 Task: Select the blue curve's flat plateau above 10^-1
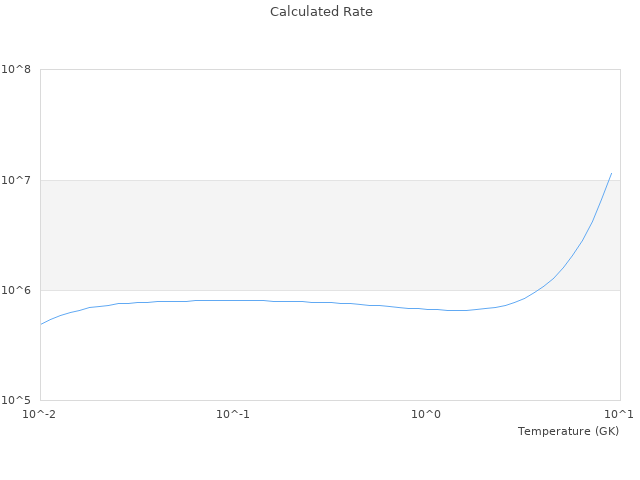coord(233,300)
